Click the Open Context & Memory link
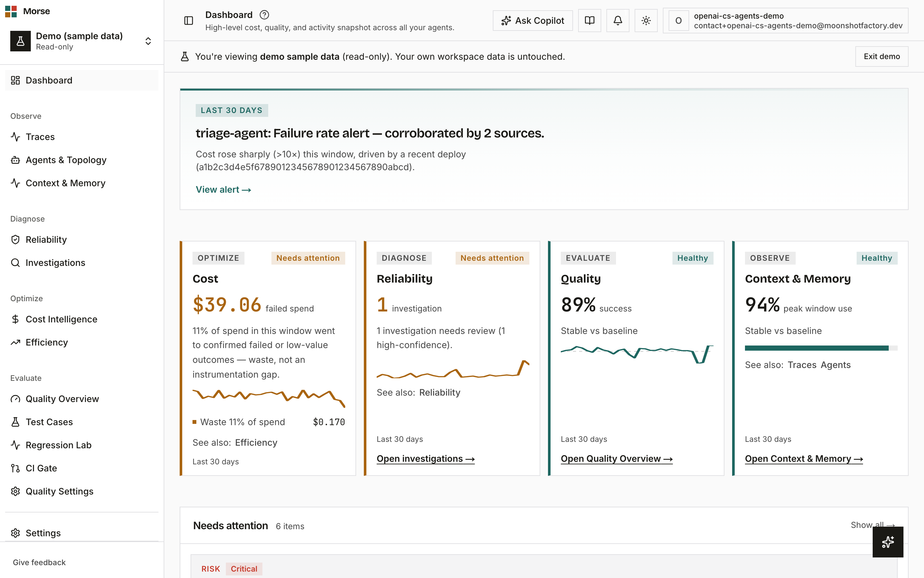The height and width of the screenshot is (578, 924). (x=804, y=459)
